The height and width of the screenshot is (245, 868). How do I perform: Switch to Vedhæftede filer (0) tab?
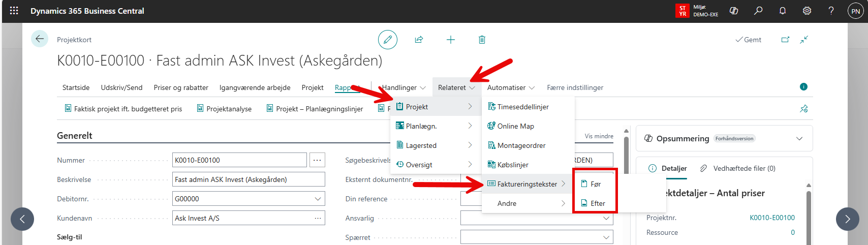coord(738,168)
